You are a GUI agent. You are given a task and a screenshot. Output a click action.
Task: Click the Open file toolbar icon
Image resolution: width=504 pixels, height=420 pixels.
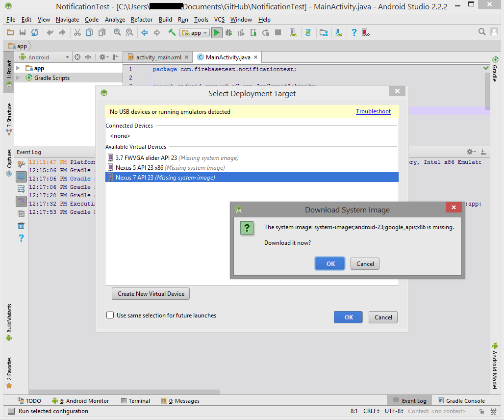coord(10,32)
